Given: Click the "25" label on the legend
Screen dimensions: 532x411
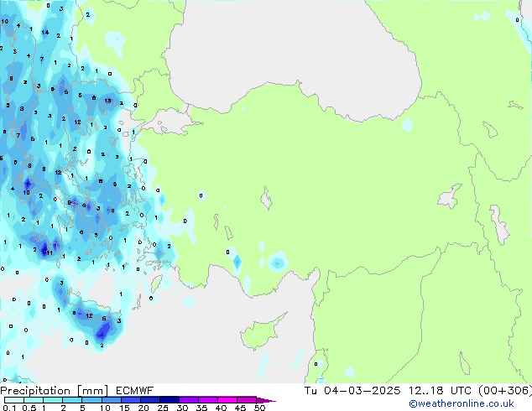Looking at the screenshot, I should coord(162,408).
